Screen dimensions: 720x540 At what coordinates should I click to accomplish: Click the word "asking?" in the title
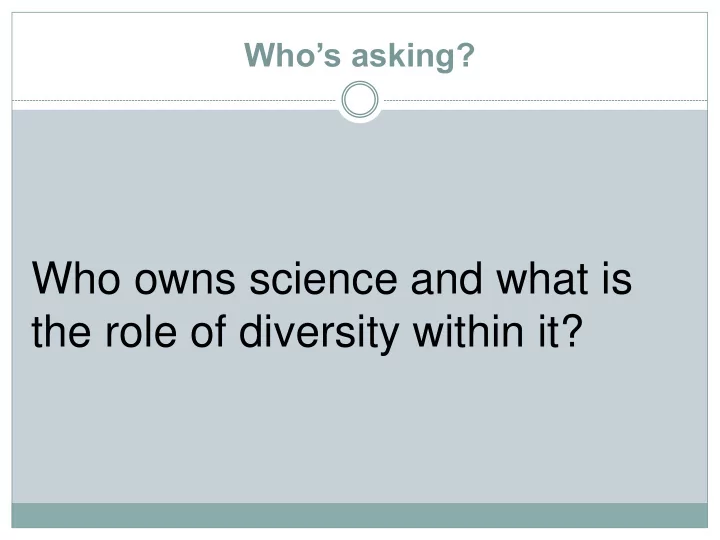tap(413, 56)
